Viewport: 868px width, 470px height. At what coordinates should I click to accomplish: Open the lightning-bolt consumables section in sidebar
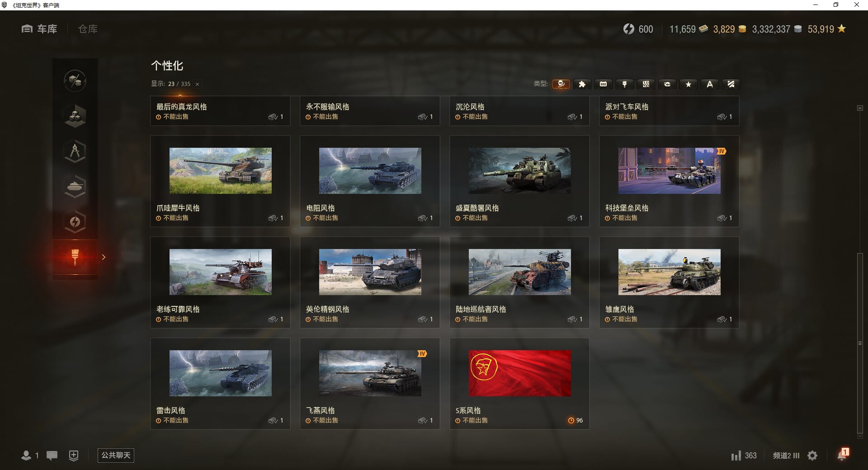click(x=75, y=221)
